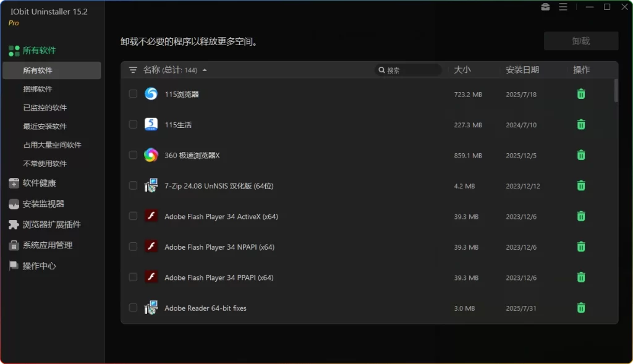Check Adobe Flash Player 34 ActiveX entry

click(x=133, y=216)
